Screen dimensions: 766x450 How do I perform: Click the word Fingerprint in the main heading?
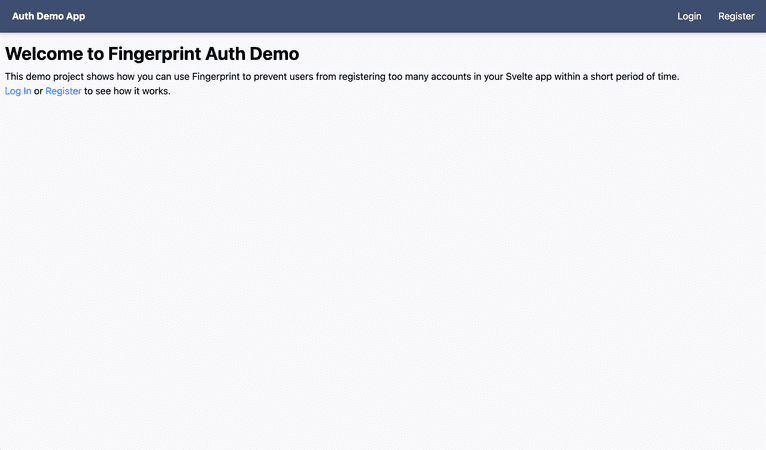tap(151, 54)
